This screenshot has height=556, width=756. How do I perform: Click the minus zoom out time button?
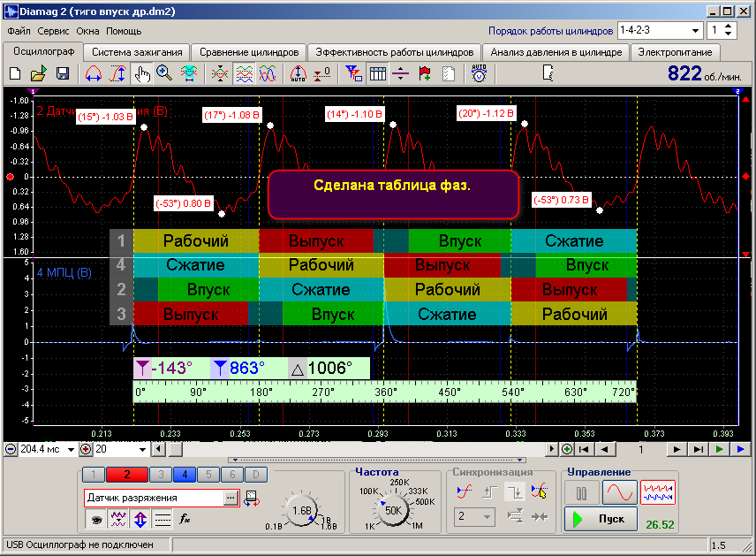[10, 450]
